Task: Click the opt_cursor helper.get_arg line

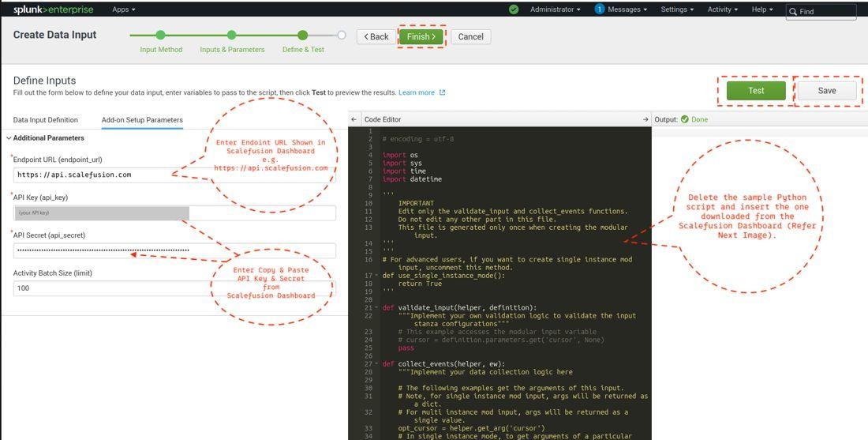Action: (472, 428)
